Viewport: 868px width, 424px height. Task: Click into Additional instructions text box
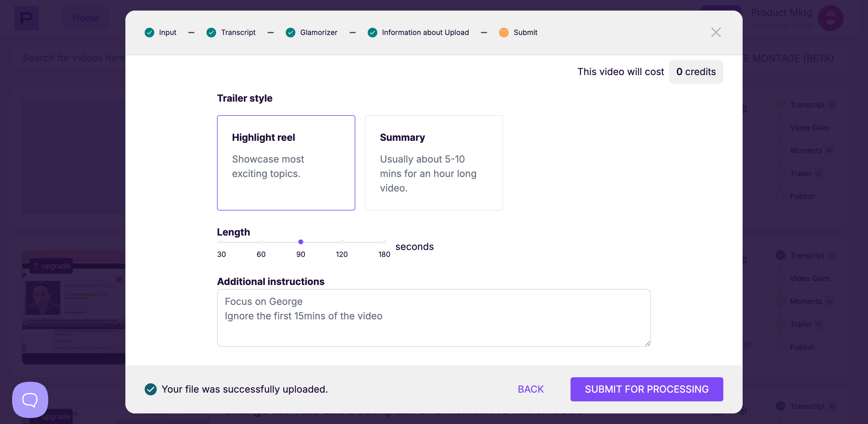point(433,318)
